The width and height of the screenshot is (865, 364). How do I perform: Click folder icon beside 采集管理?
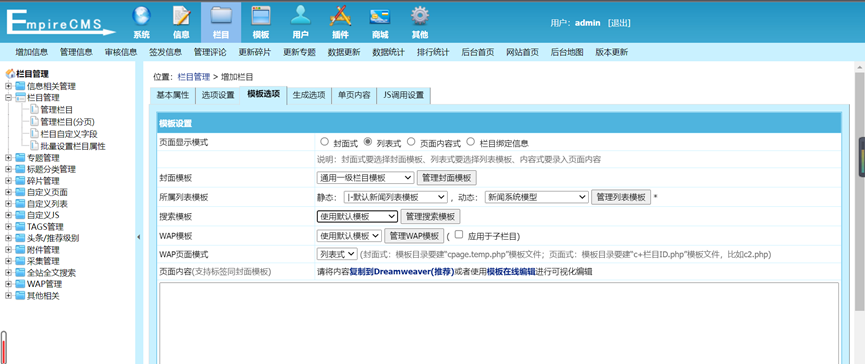20,261
